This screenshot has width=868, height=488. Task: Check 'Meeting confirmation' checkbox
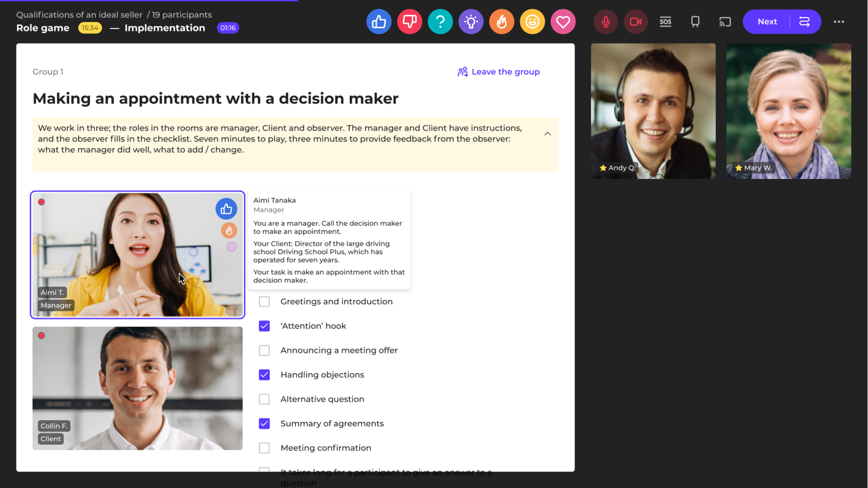tap(265, 448)
